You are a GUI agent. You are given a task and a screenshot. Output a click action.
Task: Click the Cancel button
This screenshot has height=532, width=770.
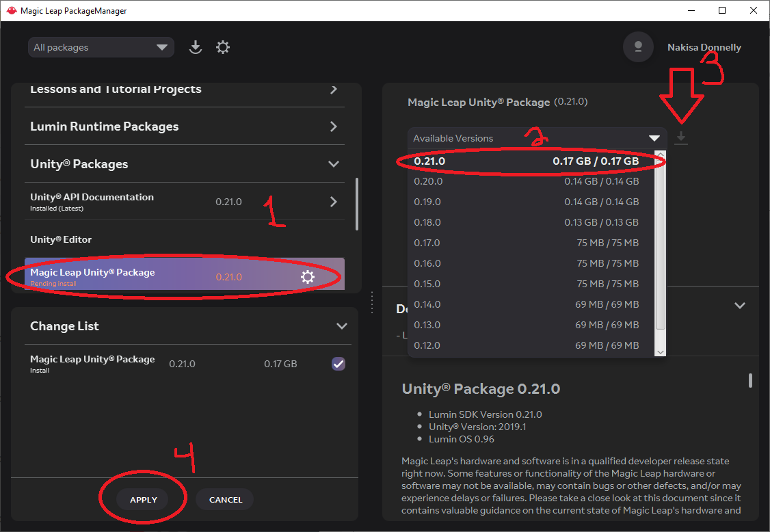pyautogui.click(x=226, y=500)
